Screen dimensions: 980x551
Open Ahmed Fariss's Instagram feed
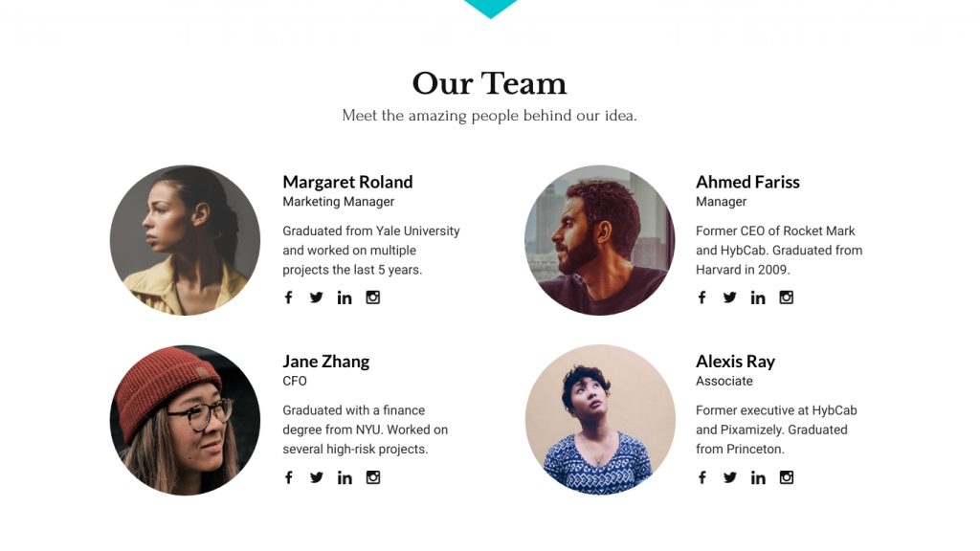(x=787, y=298)
